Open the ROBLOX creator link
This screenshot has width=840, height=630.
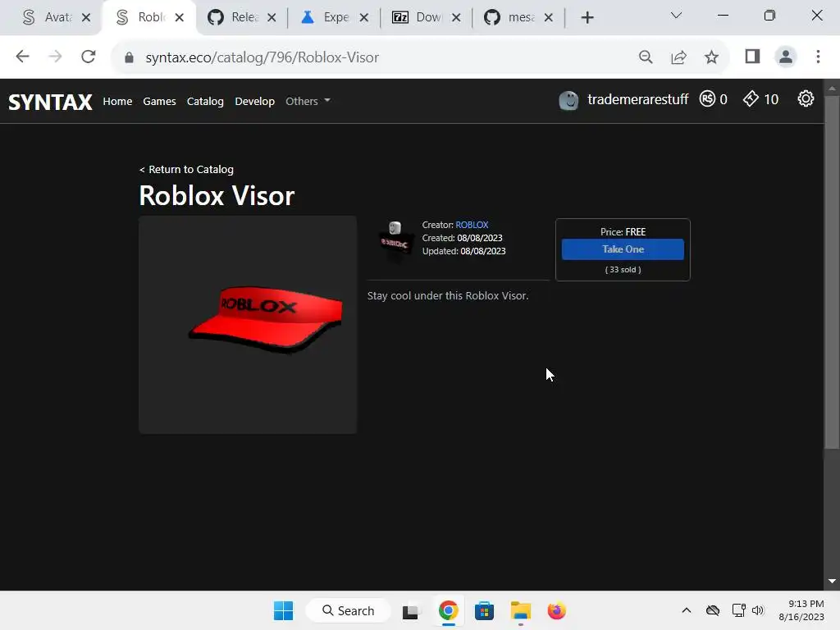(472, 225)
